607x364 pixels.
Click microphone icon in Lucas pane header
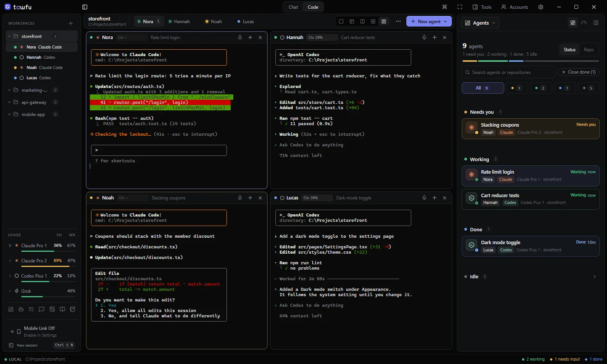(x=424, y=198)
